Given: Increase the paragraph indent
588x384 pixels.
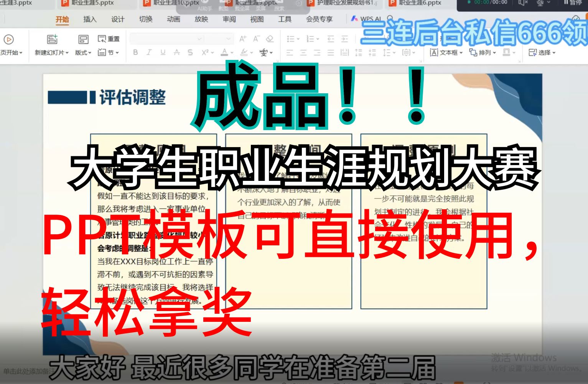Looking at the screenshot, I should click(x=344, y=39).
